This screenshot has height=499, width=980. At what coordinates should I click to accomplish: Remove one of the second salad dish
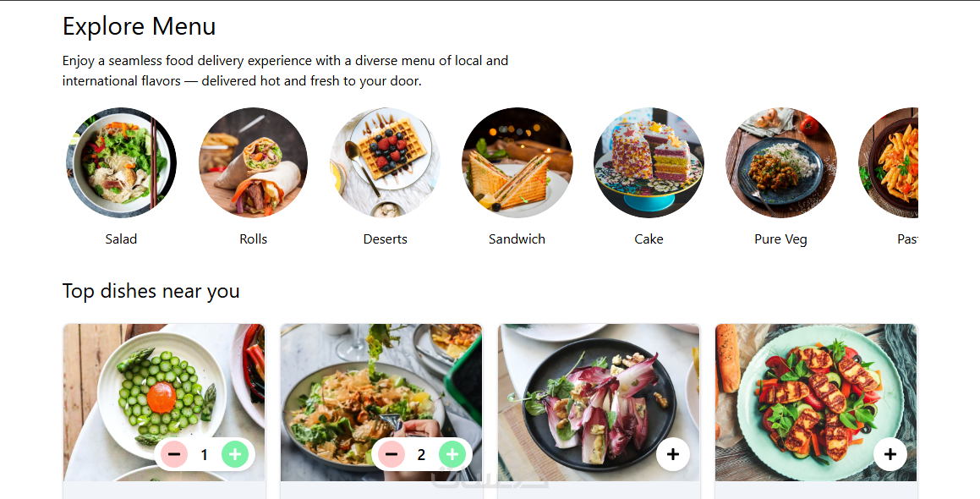391,455
